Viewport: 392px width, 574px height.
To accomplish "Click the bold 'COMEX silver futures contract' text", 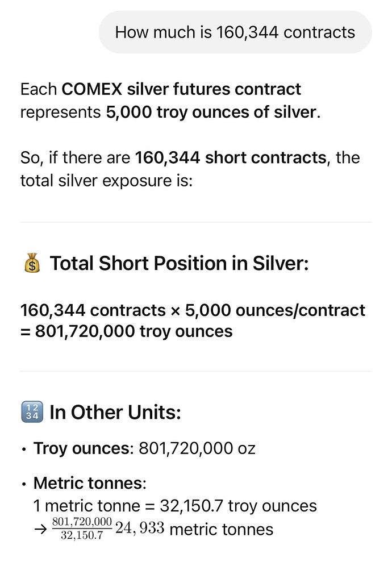I will [x=181, y=89].
